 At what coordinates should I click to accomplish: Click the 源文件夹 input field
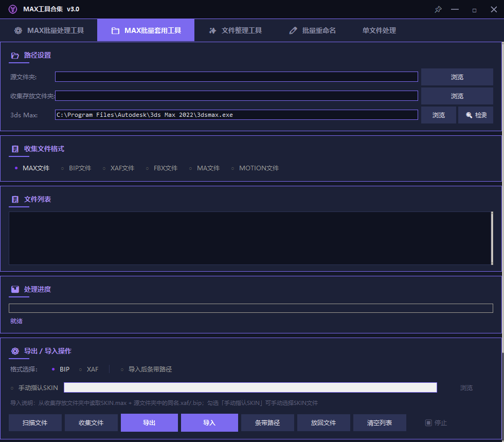click(x=236, y=77)
